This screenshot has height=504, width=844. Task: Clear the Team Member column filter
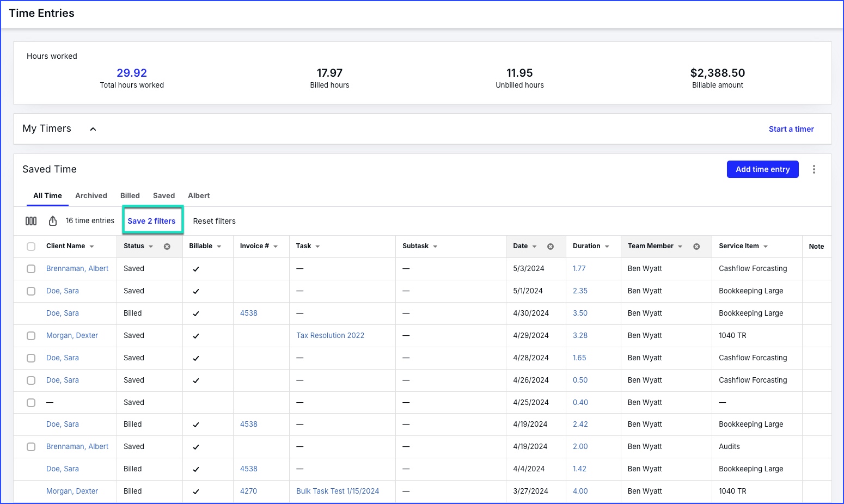tap(696, 247)
